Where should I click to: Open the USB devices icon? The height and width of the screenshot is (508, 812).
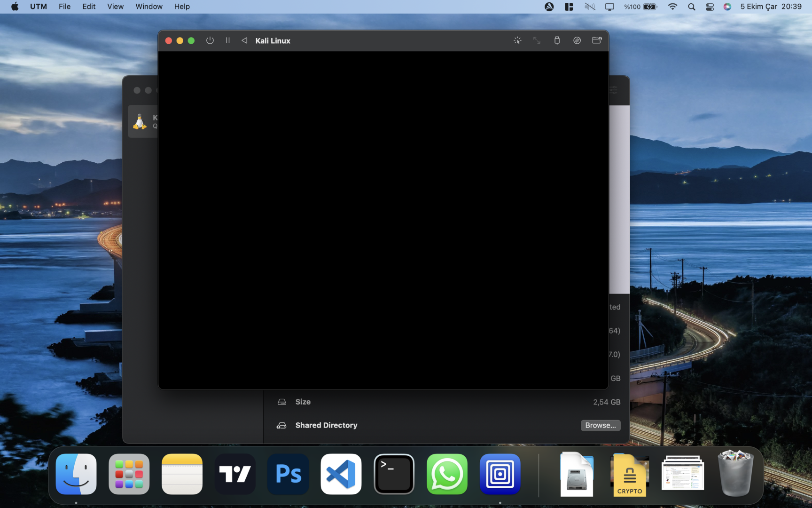(x=557, y=40)
